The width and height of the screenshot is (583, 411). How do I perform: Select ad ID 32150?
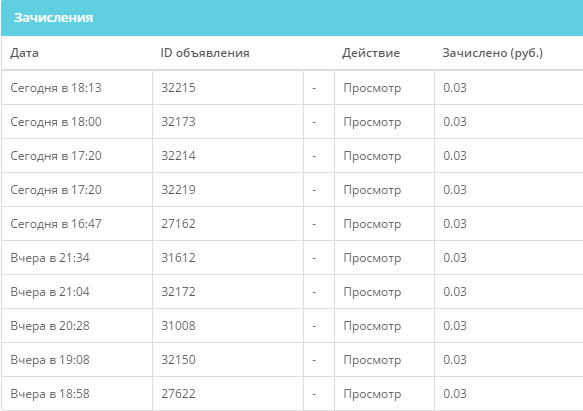coord(178,360)
